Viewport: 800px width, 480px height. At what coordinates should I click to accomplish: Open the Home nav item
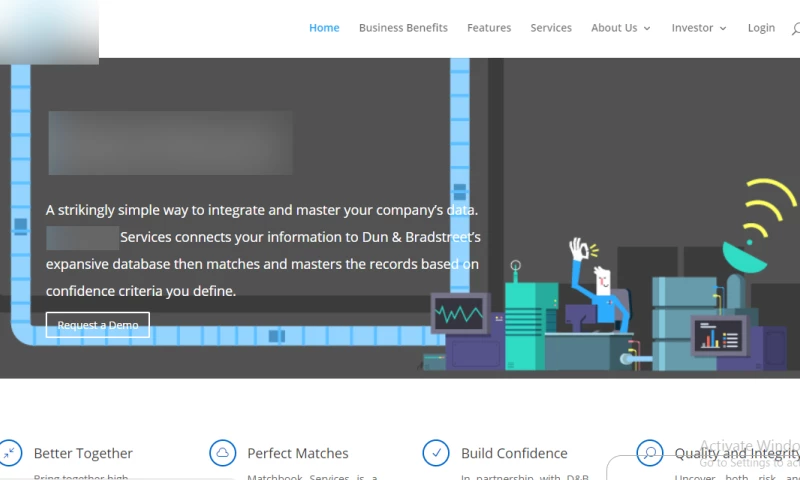click(x=324, y=28)
